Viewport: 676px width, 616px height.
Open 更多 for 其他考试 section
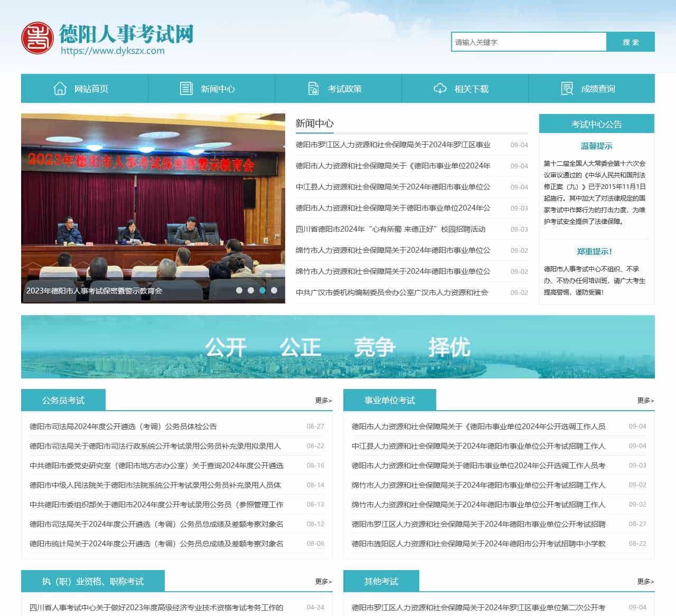(x=645, y=581)
